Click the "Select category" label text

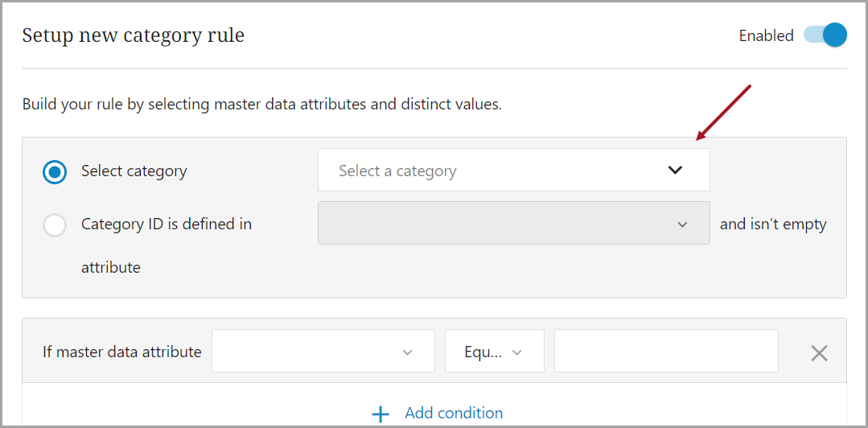[x=134, y=171]
